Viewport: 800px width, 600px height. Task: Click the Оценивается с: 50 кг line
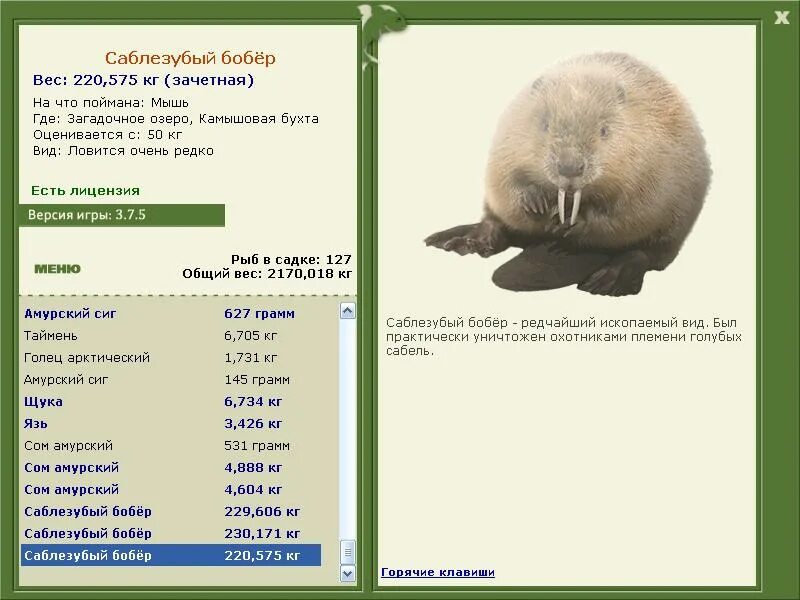[108, 135]
